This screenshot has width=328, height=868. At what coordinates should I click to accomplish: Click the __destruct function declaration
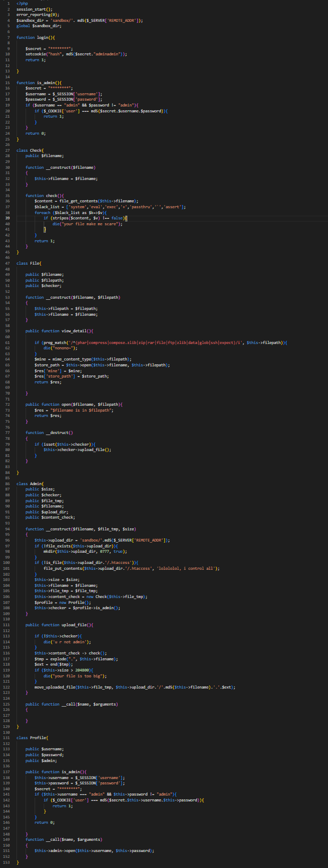(x=49, y=432)
